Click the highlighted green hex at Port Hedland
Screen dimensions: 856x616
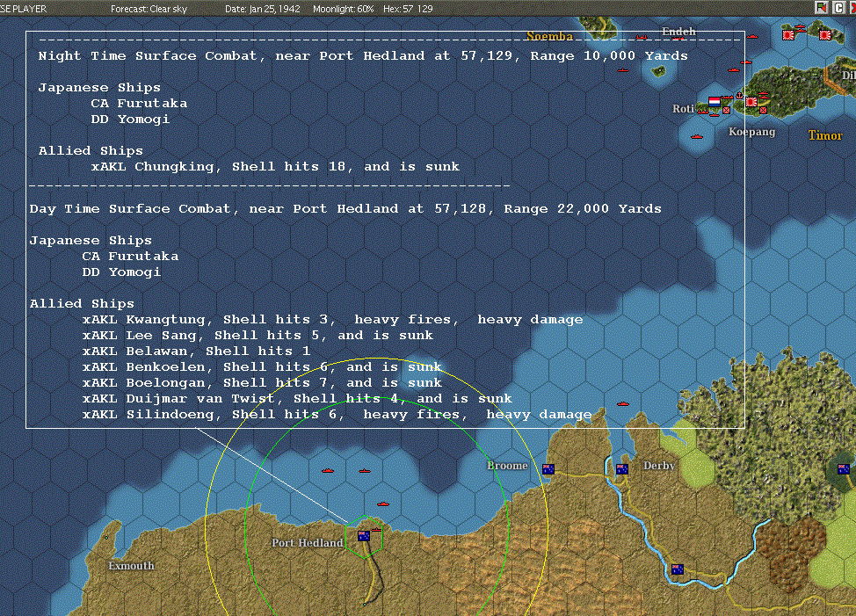pos(364,538)
